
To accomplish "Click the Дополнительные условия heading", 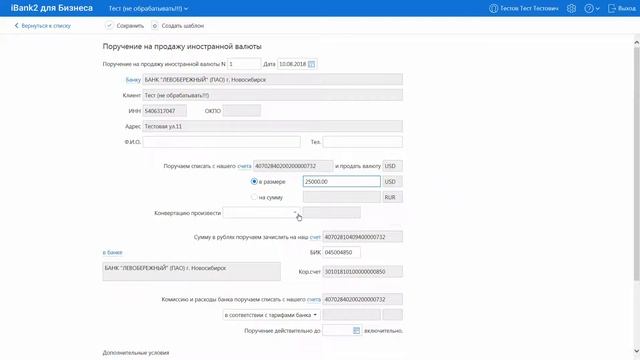I will tap(136, 352).
